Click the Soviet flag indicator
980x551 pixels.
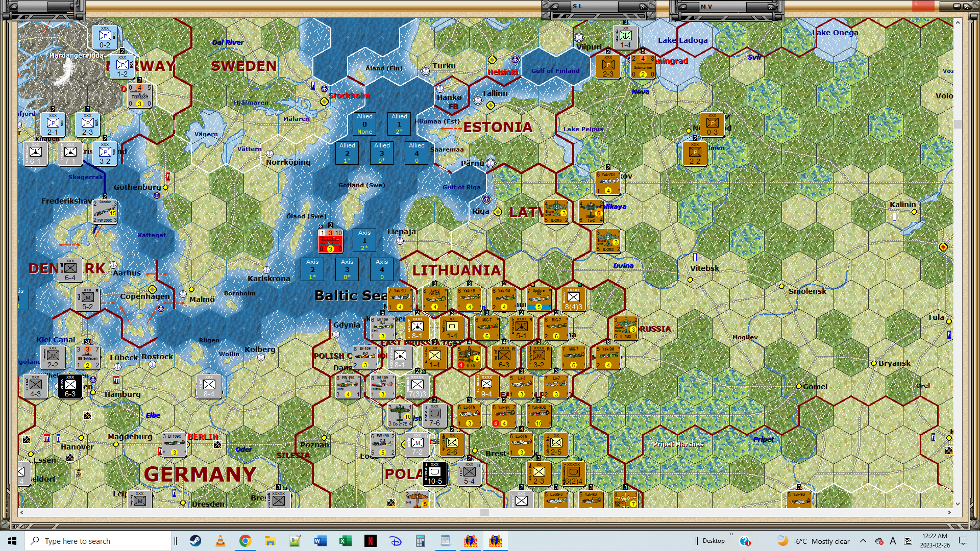[x=923, y=6]
